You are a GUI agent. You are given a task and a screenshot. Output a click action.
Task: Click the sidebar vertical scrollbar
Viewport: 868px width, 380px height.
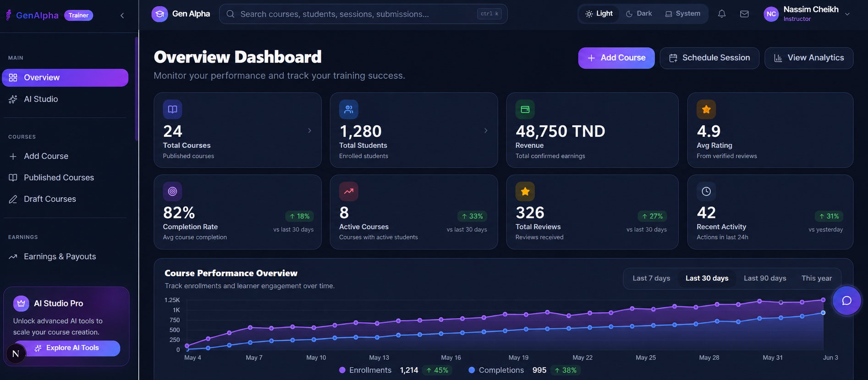[137, 89]
